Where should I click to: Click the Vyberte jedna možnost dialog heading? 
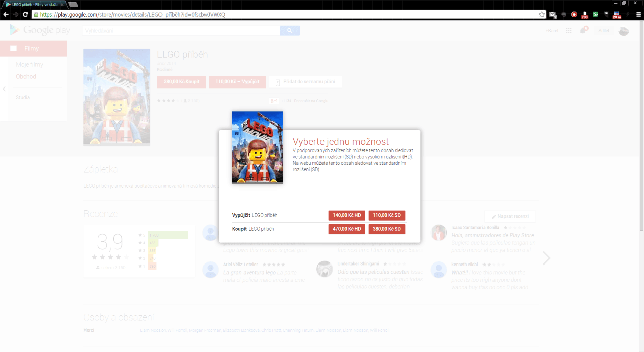(341, 142)
